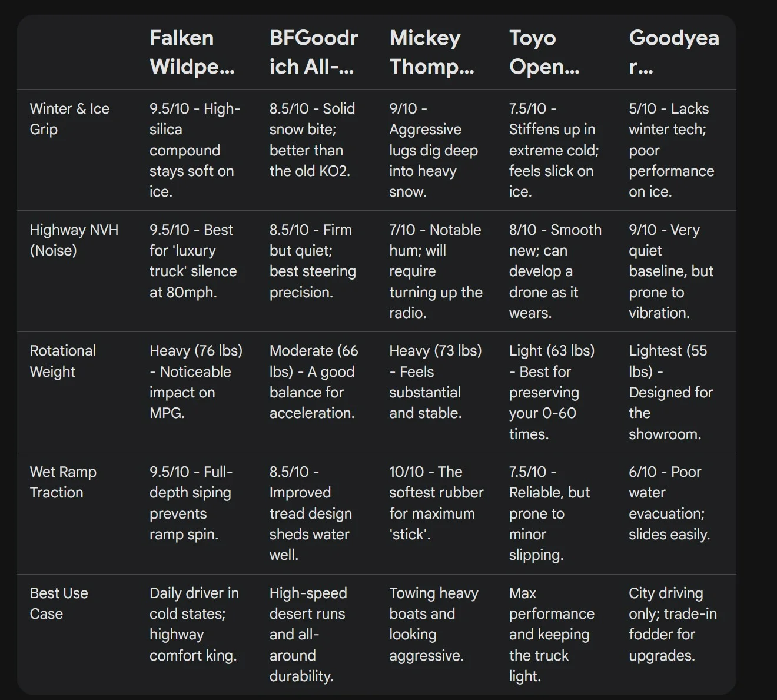Click the Heavy (76 lbs) weight cell
Viewport: 777px width, 700px height.
(196, 382)
